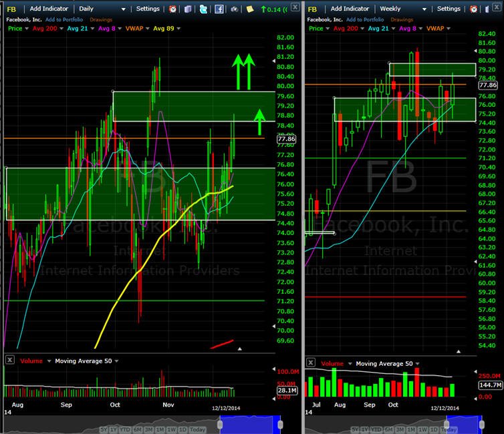Click the arrow marker near 250.0M on Weekly volume
The height and width of the screenshot is (434, 504).
475,372
